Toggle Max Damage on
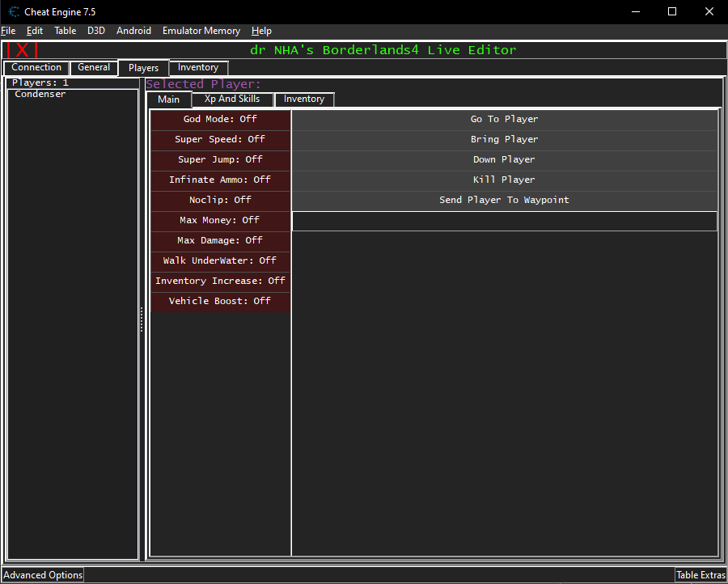The image size is (728, 584). point(220,240)
